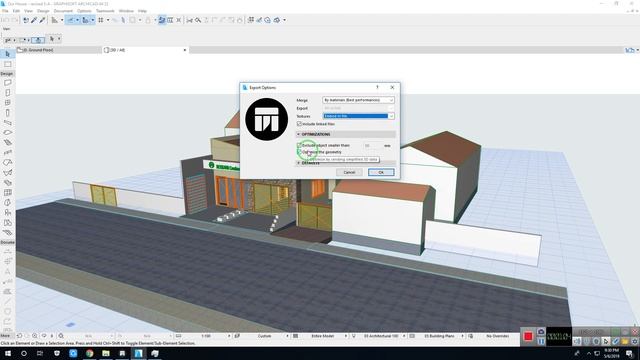Open the Windows Start menu
The height and width of the screenshot is (360, 640).
click(x=8, y=353)
